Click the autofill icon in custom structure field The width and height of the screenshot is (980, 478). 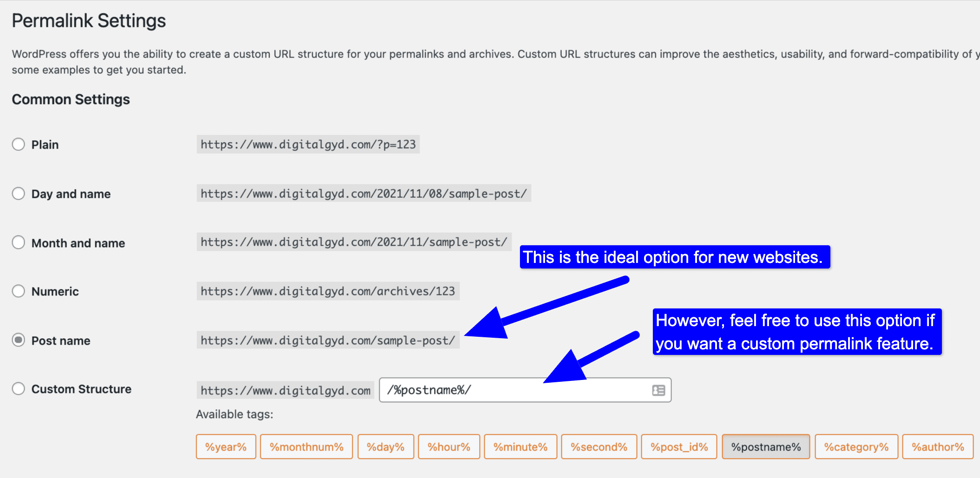658,390
